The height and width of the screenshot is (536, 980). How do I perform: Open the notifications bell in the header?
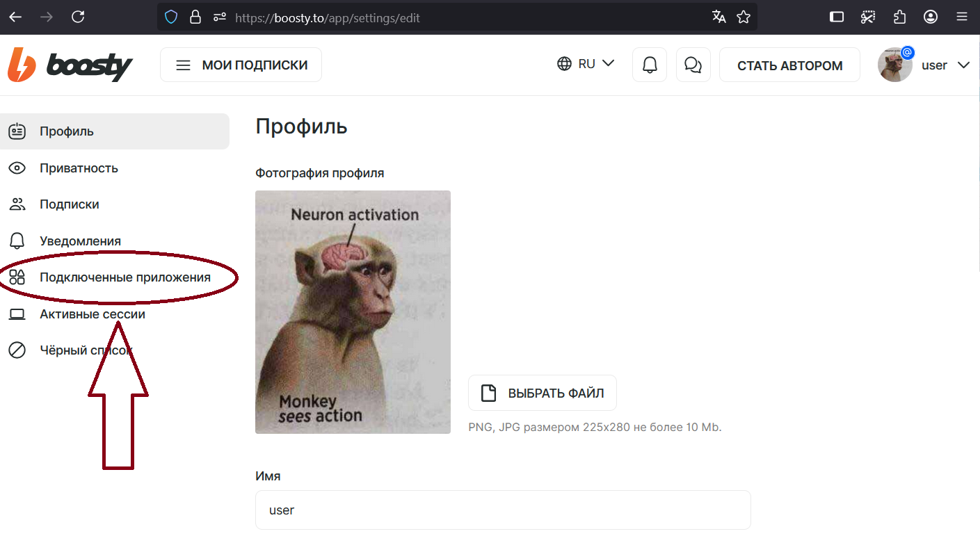(x=650, y=65)
